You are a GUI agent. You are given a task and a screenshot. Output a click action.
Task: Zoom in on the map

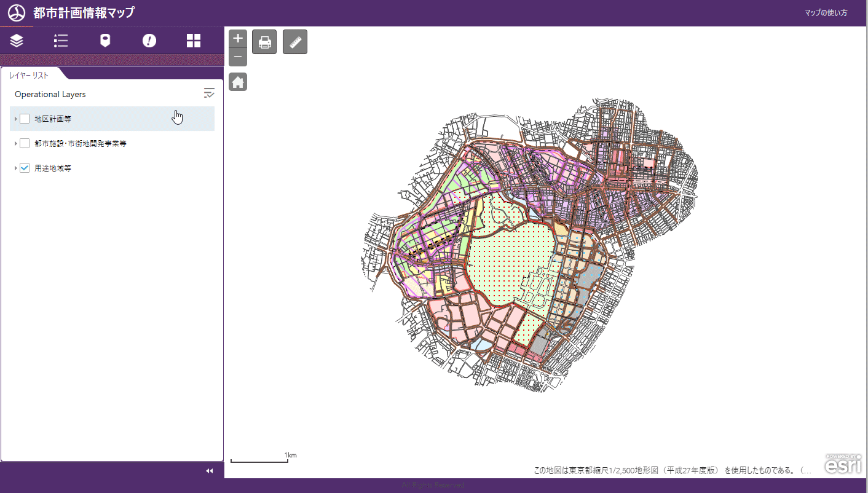coord(238,38)
